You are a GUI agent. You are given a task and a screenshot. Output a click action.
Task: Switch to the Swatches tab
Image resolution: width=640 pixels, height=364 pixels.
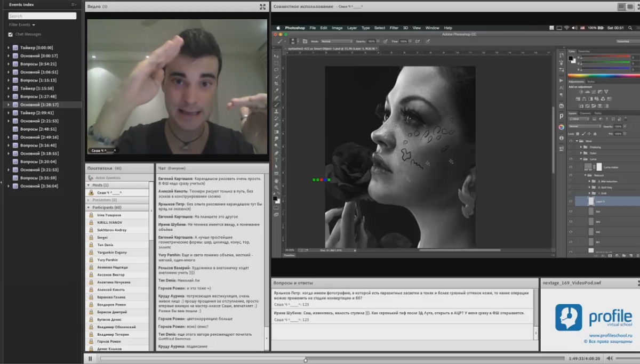pyautogui.click(x=584, y=51)
